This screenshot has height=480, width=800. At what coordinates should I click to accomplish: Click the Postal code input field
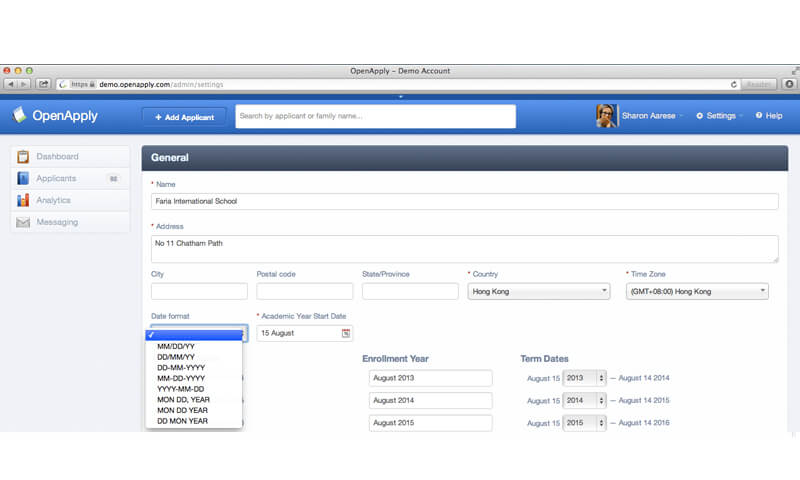pos(305,291)
